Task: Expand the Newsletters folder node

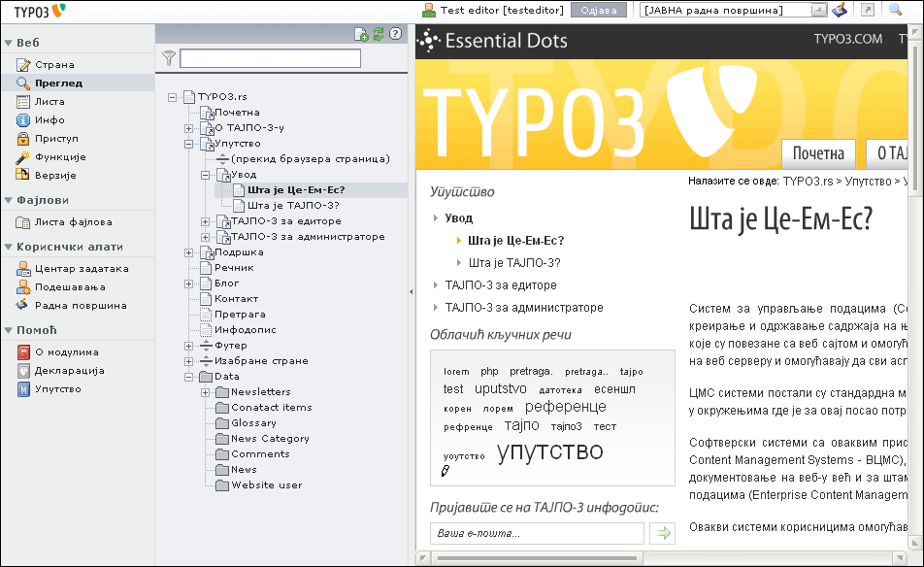Action: [205, 392]
